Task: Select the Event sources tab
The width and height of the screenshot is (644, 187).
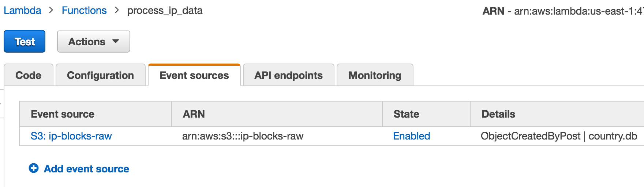Action: tap(194, 75)
